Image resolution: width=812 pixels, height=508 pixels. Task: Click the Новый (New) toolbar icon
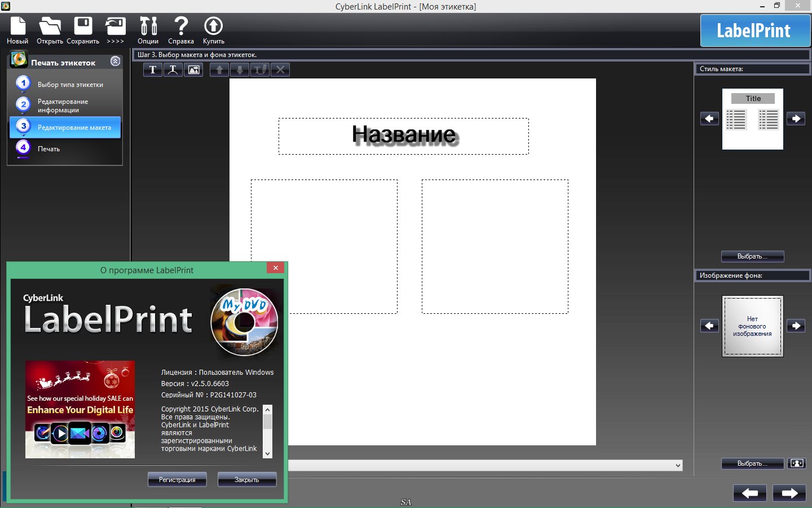[x=17, y=27]
